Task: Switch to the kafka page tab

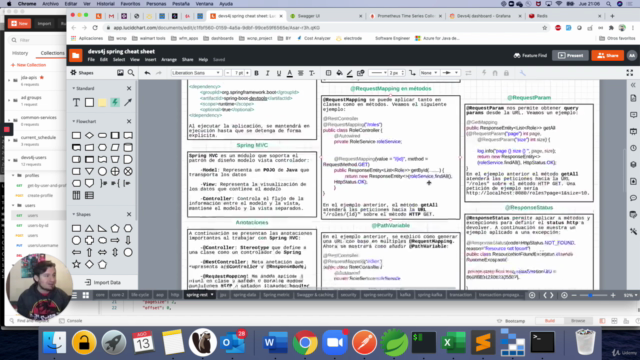Action: 405,295
